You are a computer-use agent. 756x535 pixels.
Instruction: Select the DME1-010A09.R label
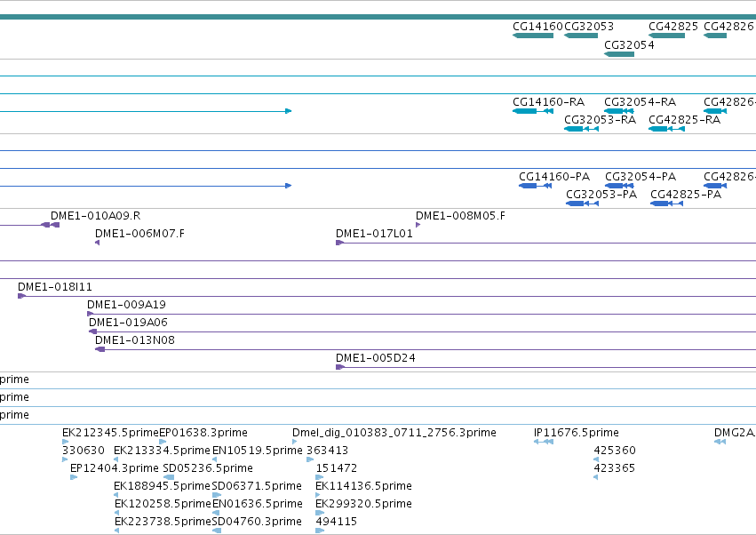95,216
